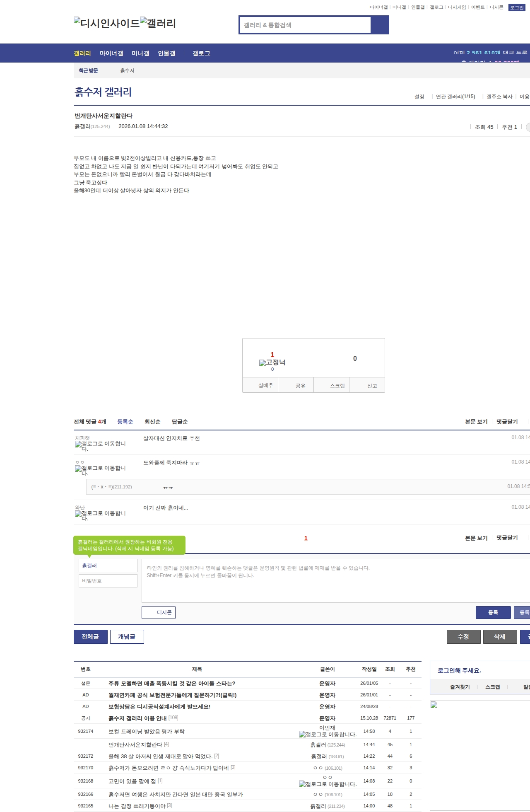The image size is (530, 812).
Task: Sort comments by 답글순
Action: click(180, 422)
